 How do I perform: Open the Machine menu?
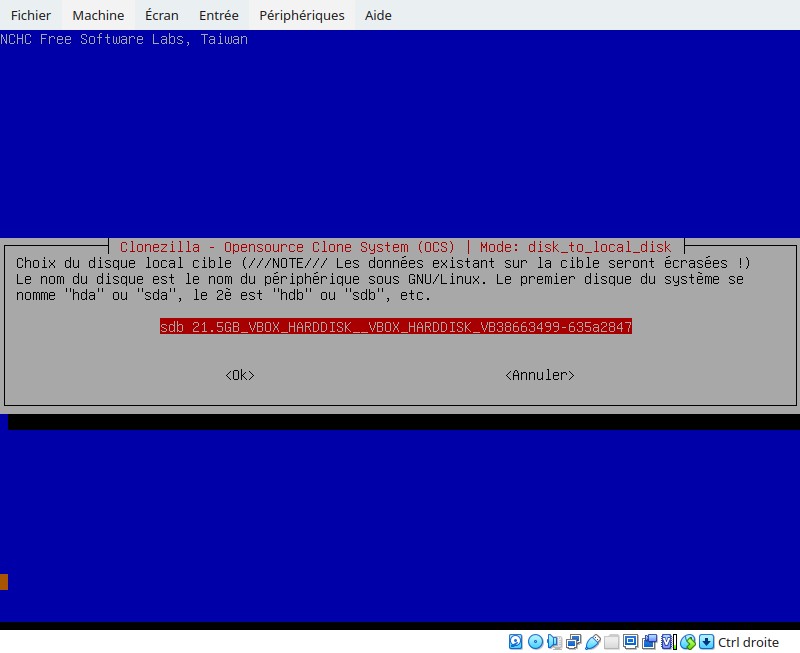click(x=98, y=15)
